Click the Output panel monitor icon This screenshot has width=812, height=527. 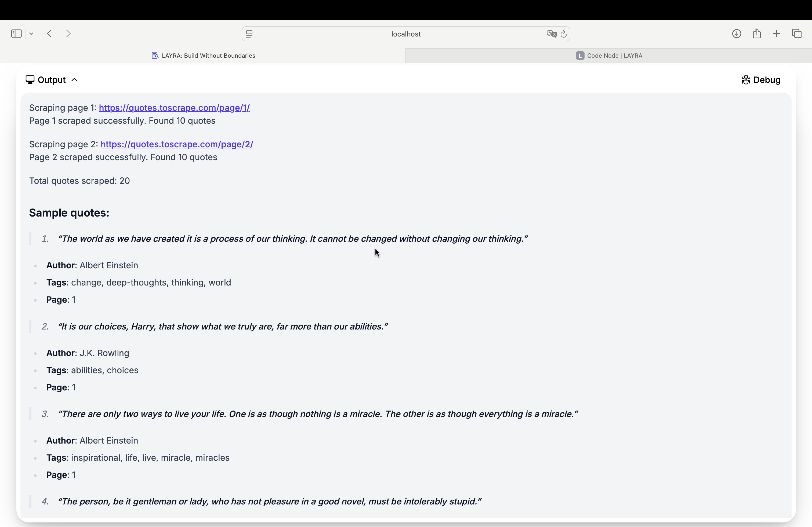(x=30, y=80)
